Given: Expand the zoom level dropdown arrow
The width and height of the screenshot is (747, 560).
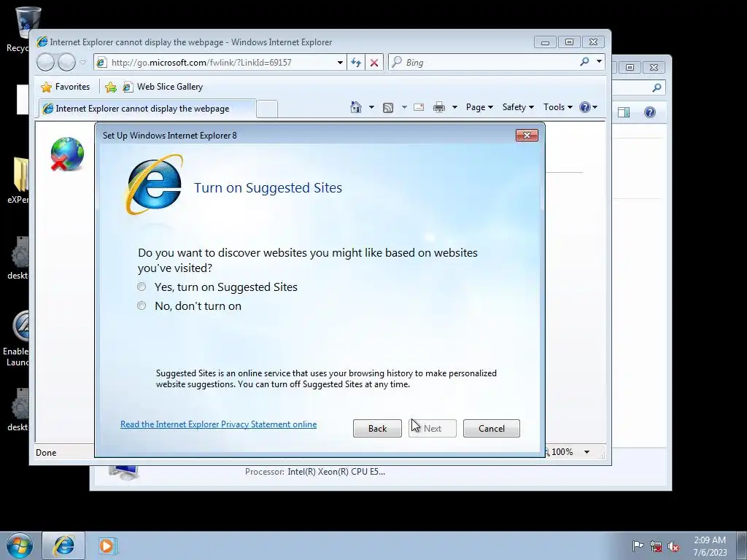Looking at the screenshot, I should (587, 452).
